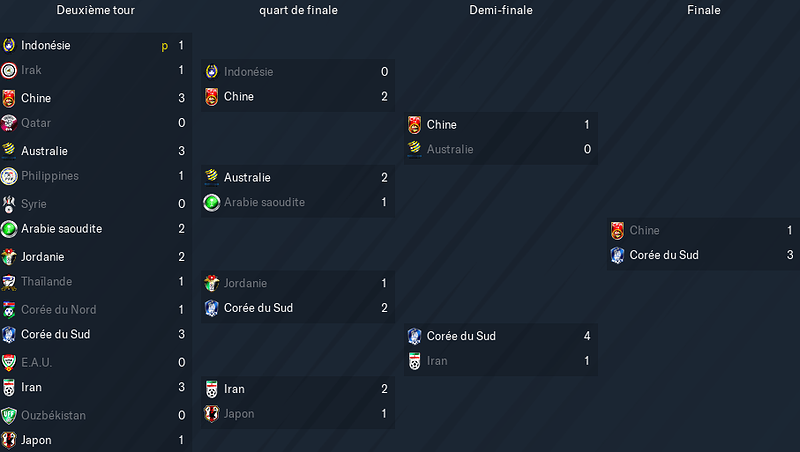The image size is (800, 452).
Task: Click the Thaïlande team badge
Action: pos(9,282)
